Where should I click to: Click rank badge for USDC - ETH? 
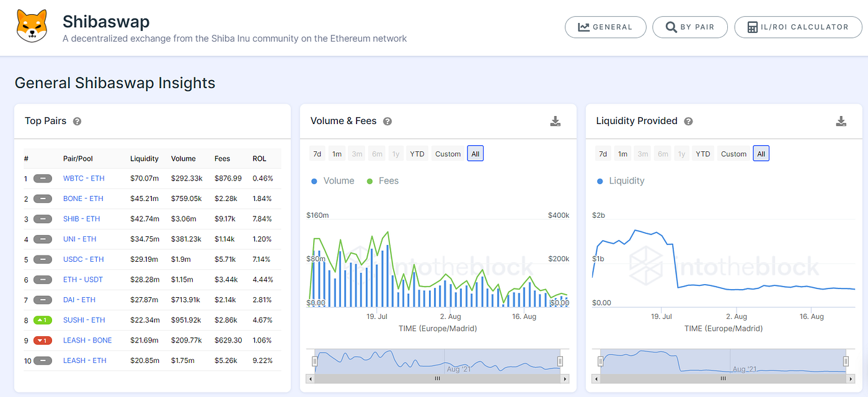[x=43, y=259]
